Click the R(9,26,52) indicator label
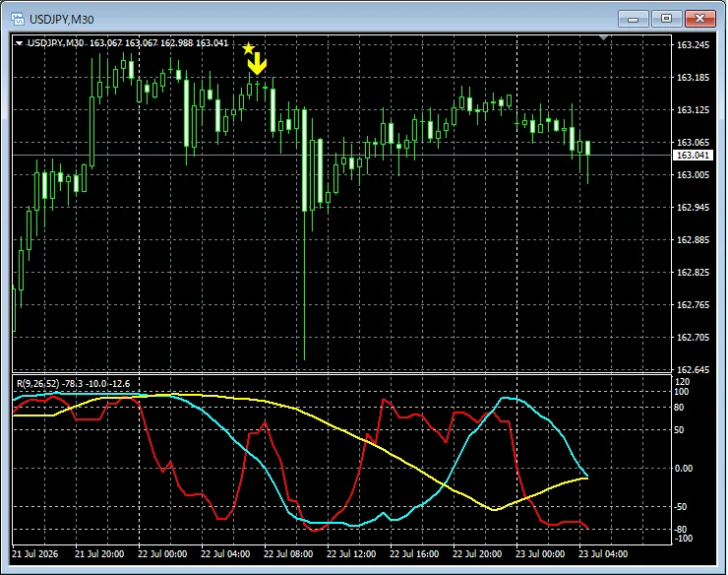728x575 pixels. point(38,383)
